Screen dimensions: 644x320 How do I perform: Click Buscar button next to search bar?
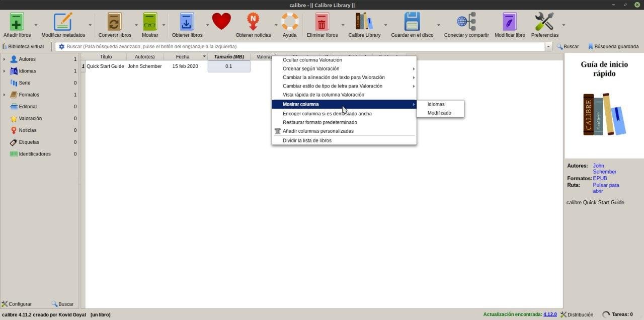(x=568, y=46)
